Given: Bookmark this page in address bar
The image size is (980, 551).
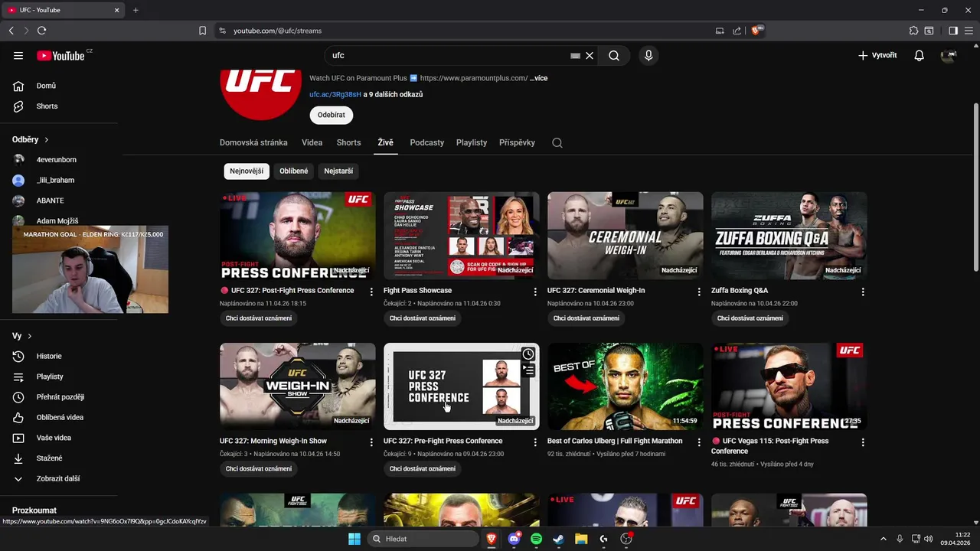Looking at the screenshot, I should pyautogui.click(x=202, y=31).
